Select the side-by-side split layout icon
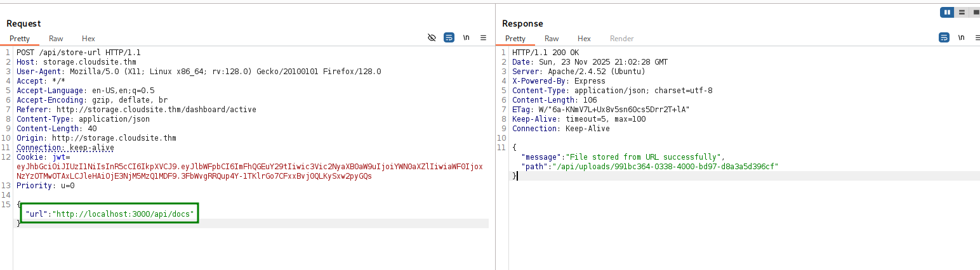This screenshot has height=270, width=980. click(x=947, y=12)
